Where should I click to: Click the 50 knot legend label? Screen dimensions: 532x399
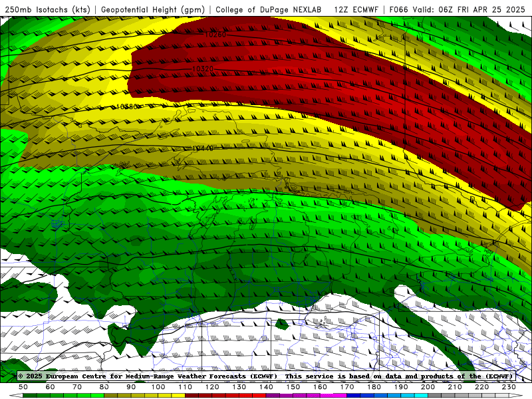[x=23, y=387]
